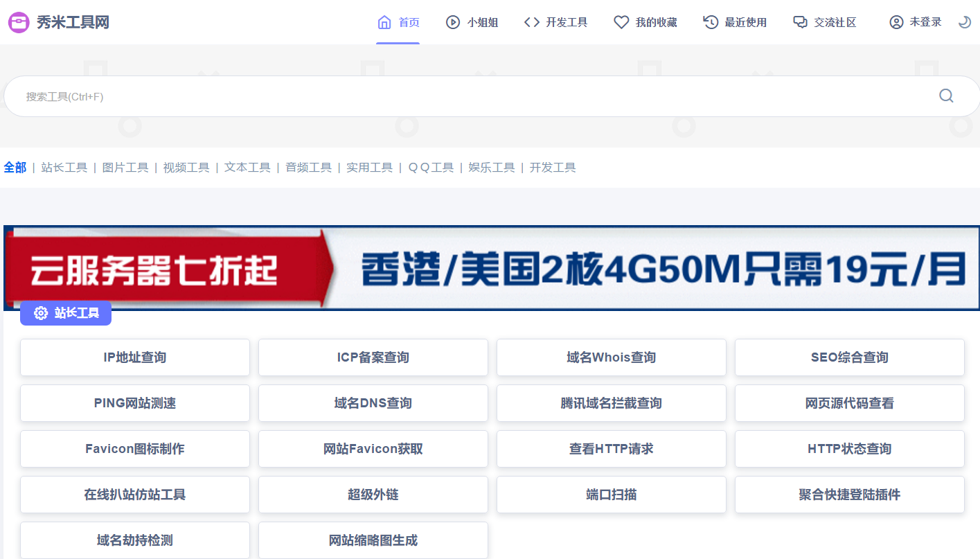Click the gear icon in 站长工具 badge

coord(41,313)
